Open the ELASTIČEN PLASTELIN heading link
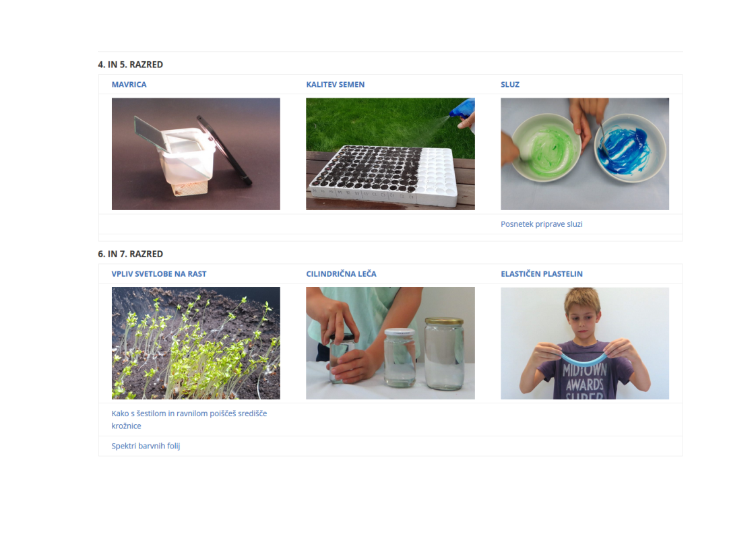Image resolution: width=756 pixels, height=534 pixels. (x=542, y=274)
